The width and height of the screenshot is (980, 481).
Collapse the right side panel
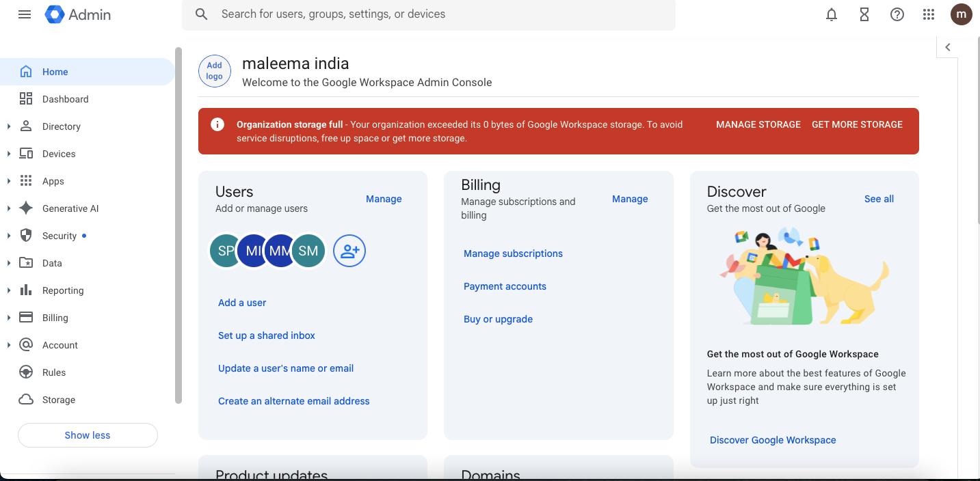coord(948,47)
